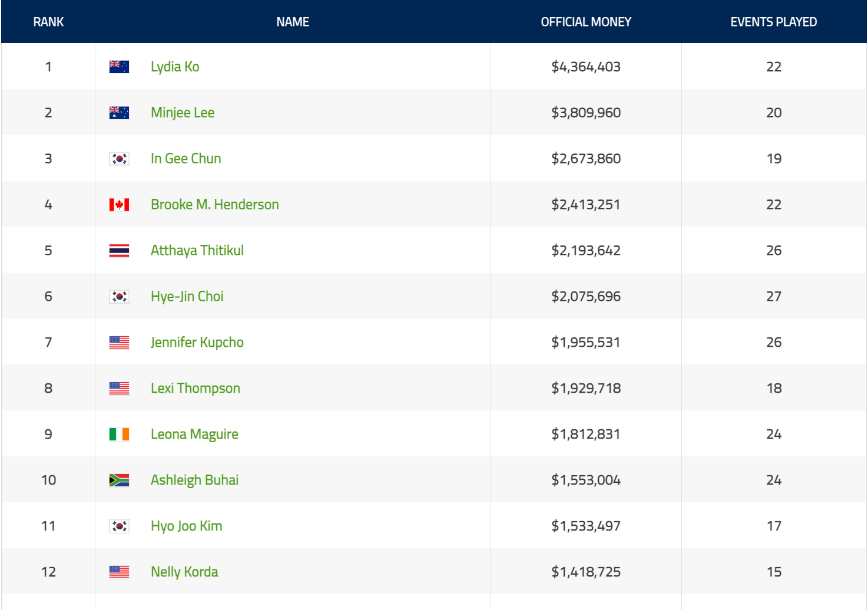Click the $1,553,004 money cell
The image size is (868, 610).
[586, 480]
